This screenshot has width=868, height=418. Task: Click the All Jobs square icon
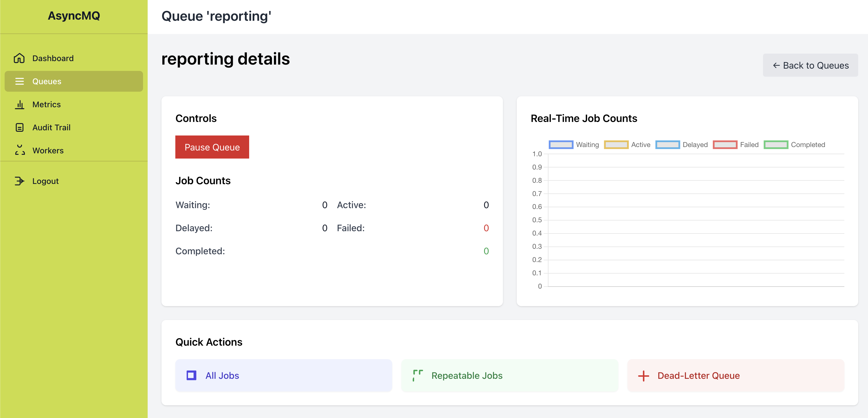coord(191,375)
